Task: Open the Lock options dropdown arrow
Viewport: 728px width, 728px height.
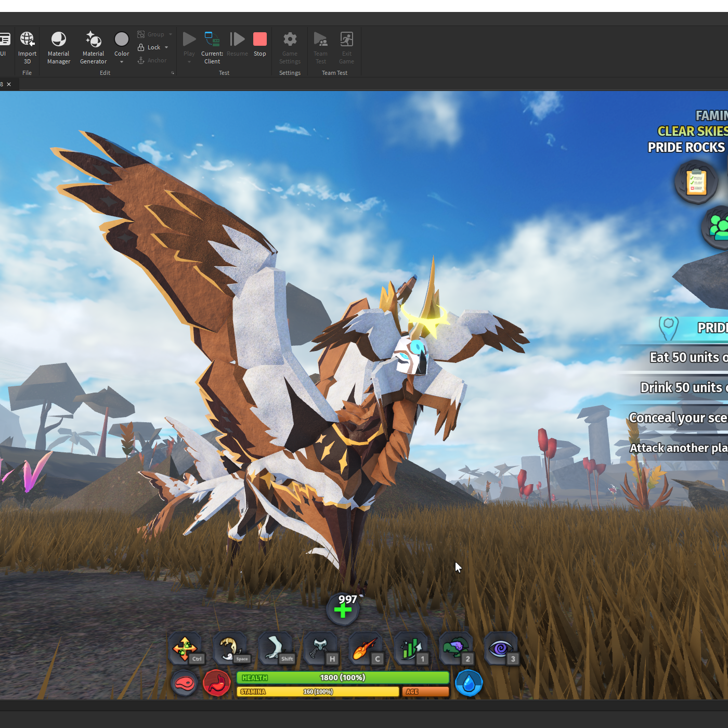Action: [x=166, y=47]
